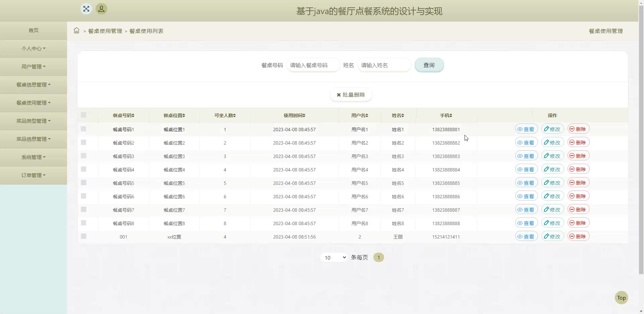
Task: Check the box for 餐桌号码7 row
Action: tap(84, 209)
